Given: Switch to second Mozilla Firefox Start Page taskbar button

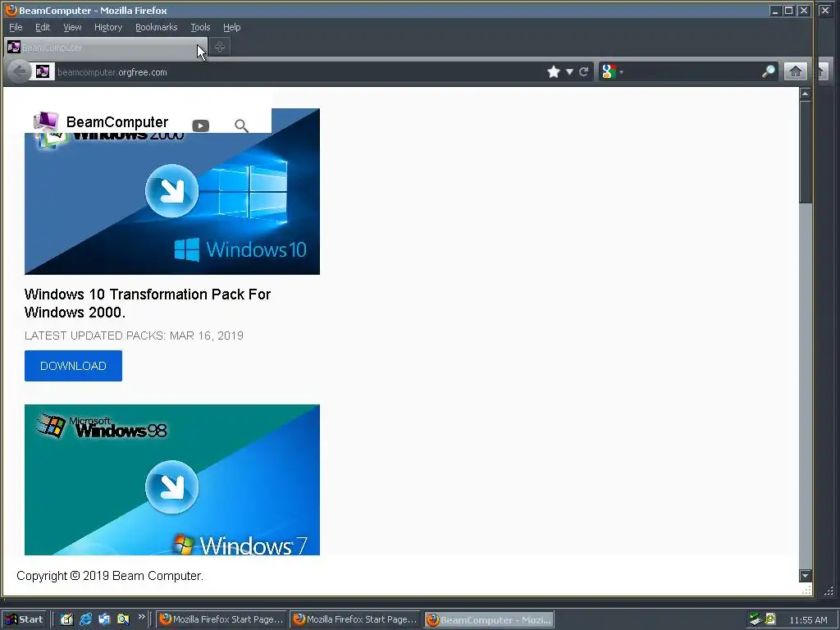Looking at the screenshot, I should tap(356, 620).
